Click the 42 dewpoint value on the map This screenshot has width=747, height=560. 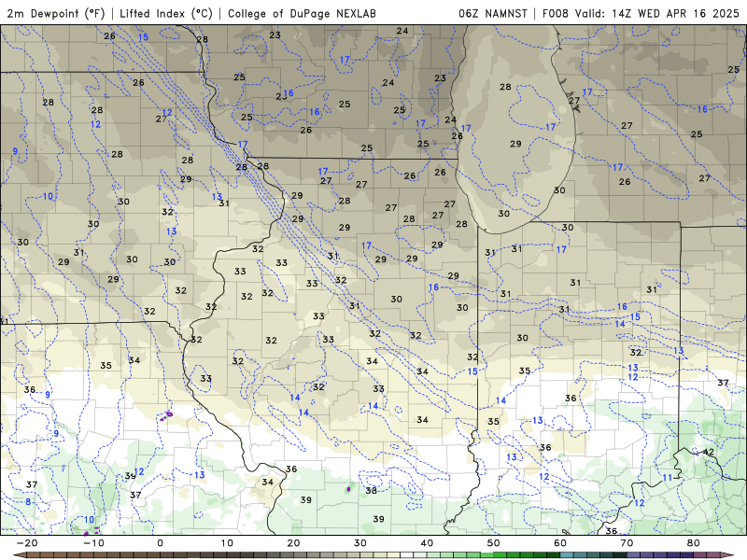pos(709,452)
